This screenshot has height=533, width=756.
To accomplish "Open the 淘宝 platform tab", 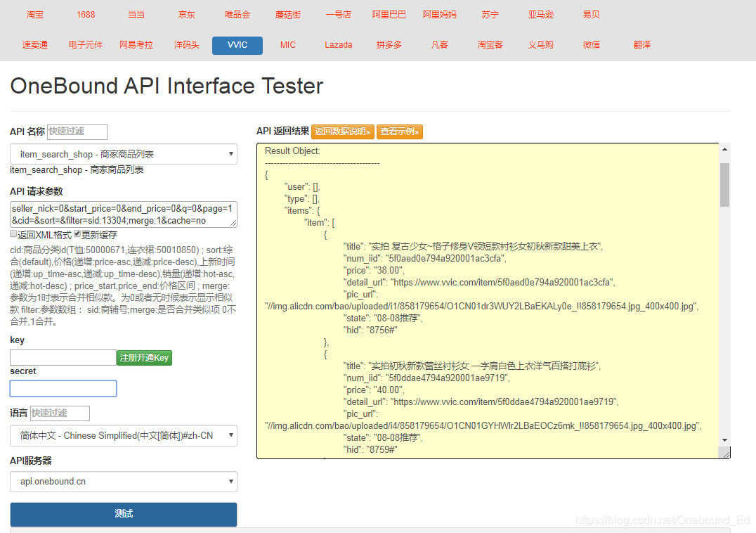I will point(34,15).
